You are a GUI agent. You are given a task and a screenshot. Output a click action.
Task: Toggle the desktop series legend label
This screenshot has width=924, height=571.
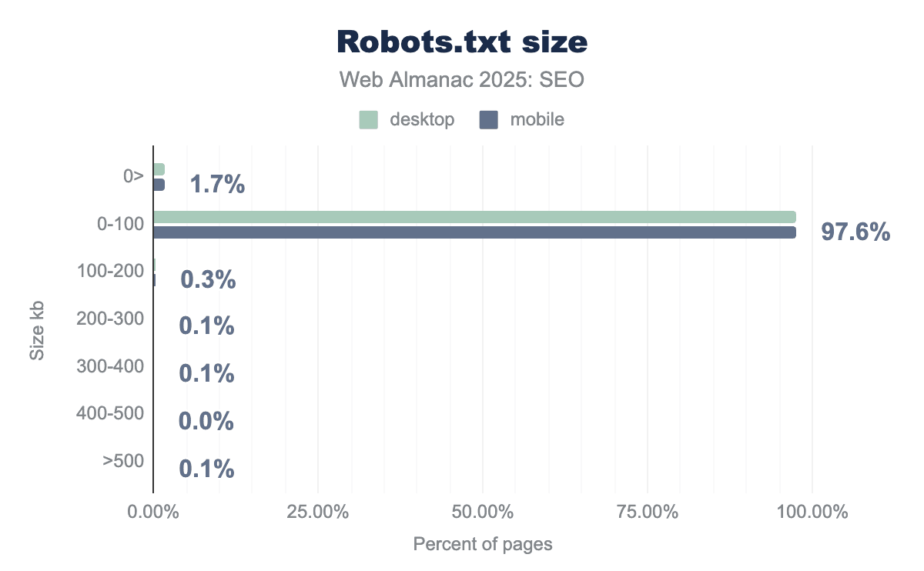421,119
